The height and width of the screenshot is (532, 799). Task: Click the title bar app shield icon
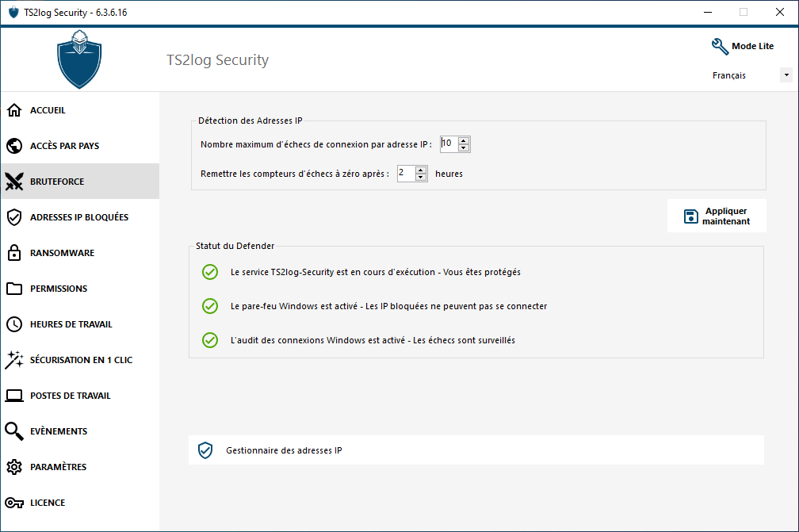pos(13,12)
